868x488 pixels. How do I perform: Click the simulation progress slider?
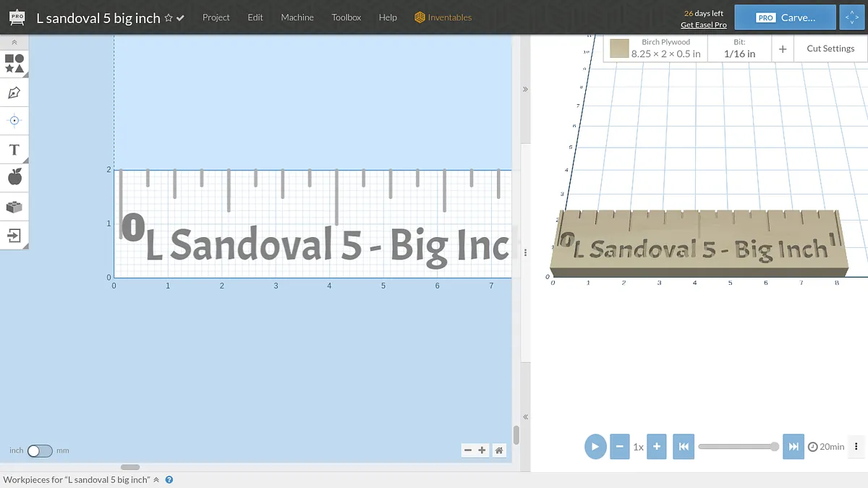point(738,446)
